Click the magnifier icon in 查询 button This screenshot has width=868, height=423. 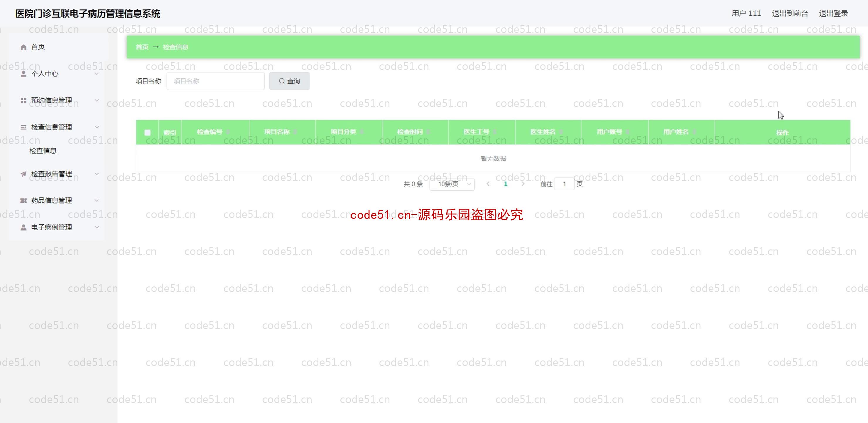coord(282,81)
